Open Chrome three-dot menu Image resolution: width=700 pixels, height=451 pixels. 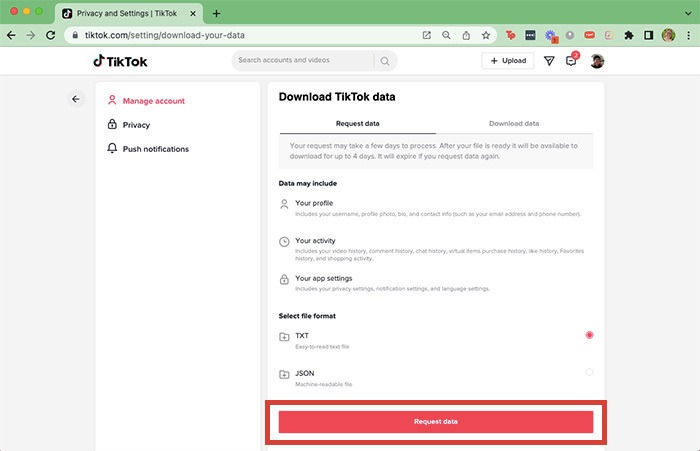tap(688, 35)
